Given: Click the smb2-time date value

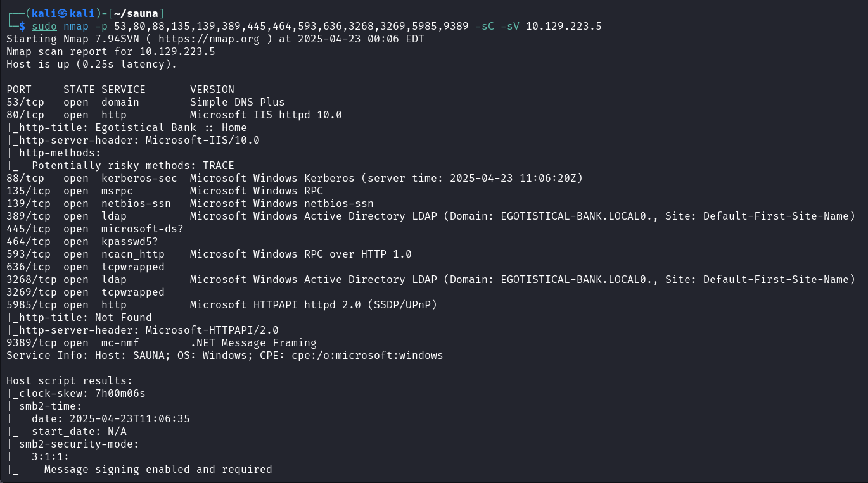Looking at the screenshot, I should (x=129, y=418).
